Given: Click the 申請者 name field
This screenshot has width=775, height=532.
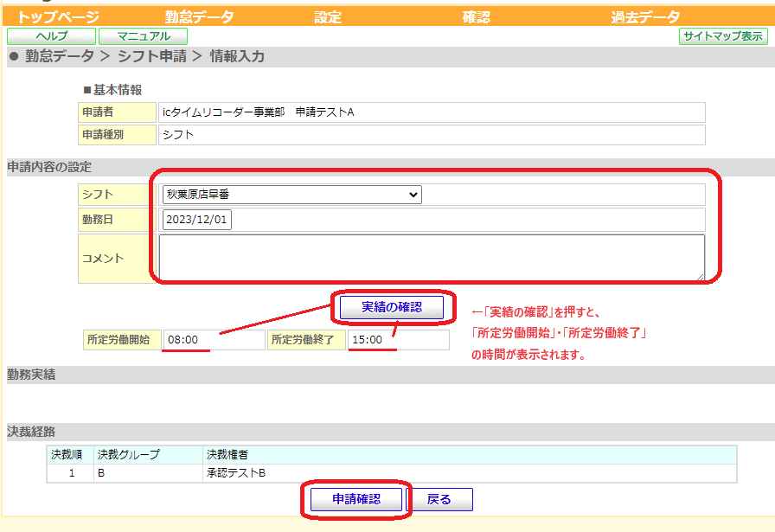Looking at the screenshot, I should pyautogui.click(x=432, y=112).
